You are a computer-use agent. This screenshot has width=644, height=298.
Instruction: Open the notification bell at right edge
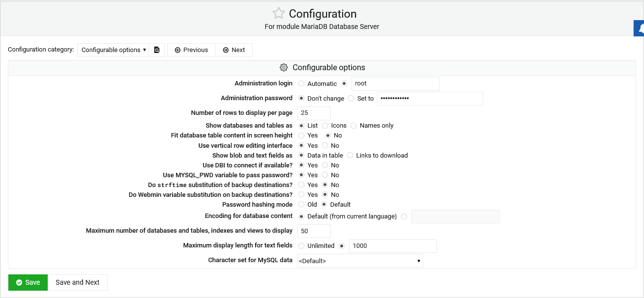[x=640, y=29]
